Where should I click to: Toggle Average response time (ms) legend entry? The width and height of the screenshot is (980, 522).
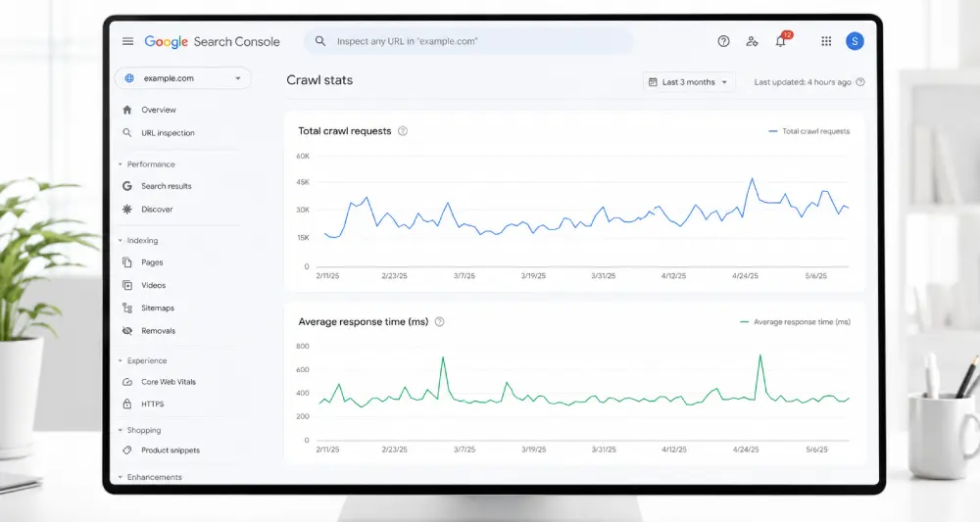point(795,322)
